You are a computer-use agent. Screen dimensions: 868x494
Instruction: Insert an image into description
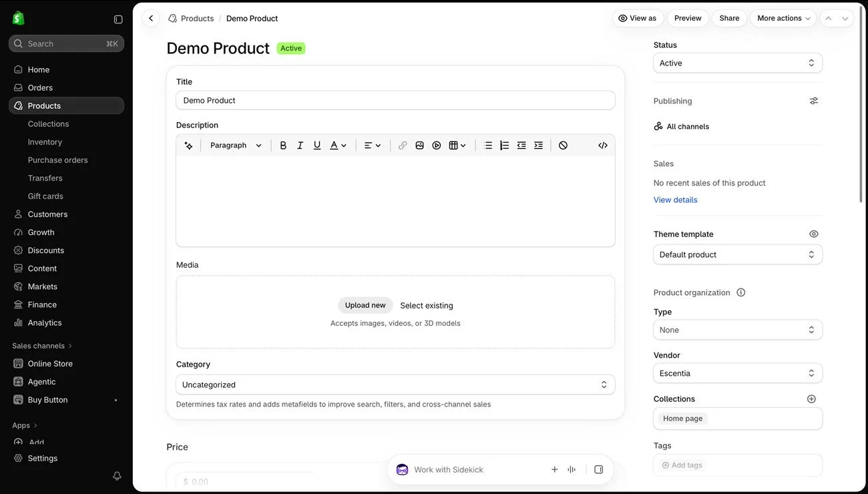tap(419, 146)
